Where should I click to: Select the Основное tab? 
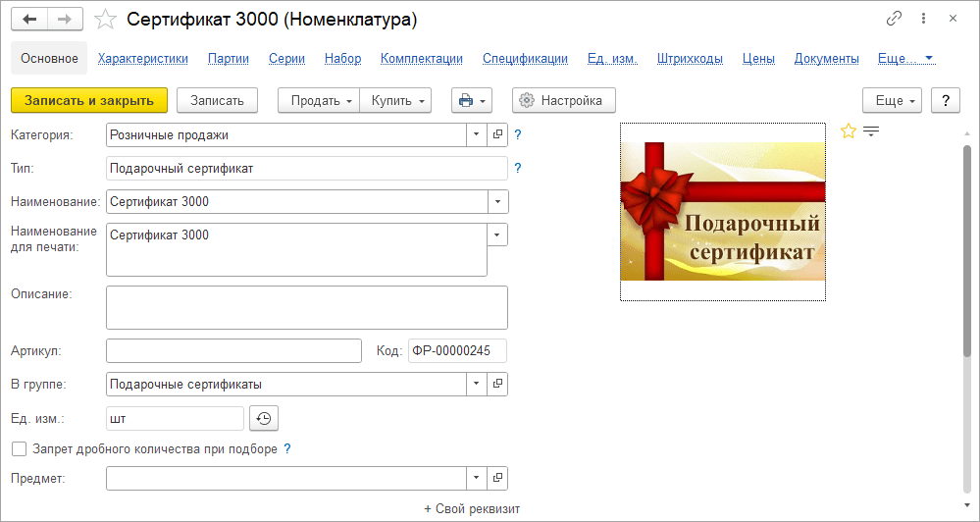pyautogui.click(x=49, y=58)
